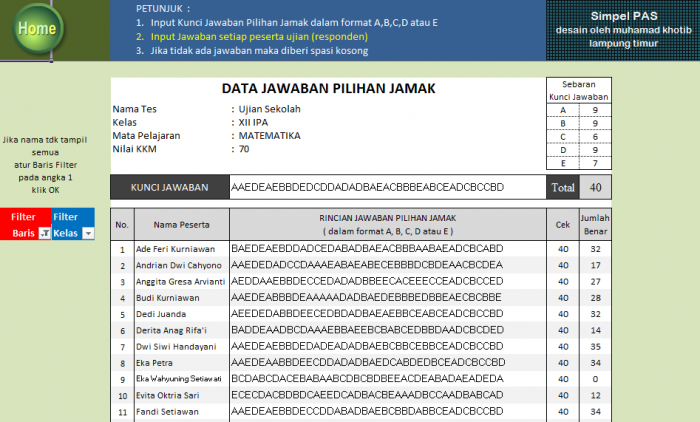
Task: Click the Jumlah Benar column header
Action: coord(596,225)
